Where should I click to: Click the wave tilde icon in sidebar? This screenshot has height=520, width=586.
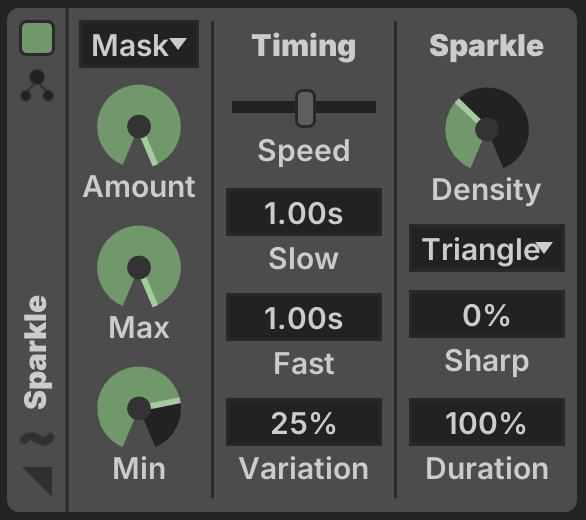point(37,438)
